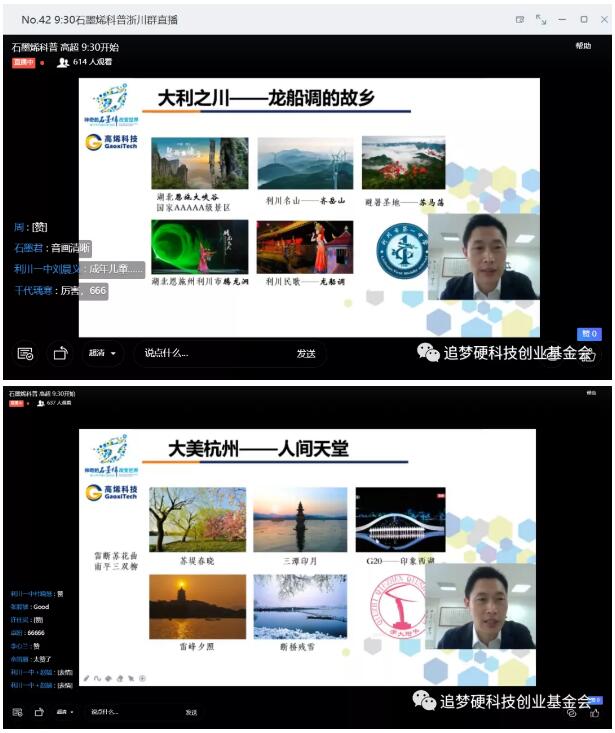The image size is (615, 733).
Task: Click the 帮助 link in bottom player
Action: 592,393
